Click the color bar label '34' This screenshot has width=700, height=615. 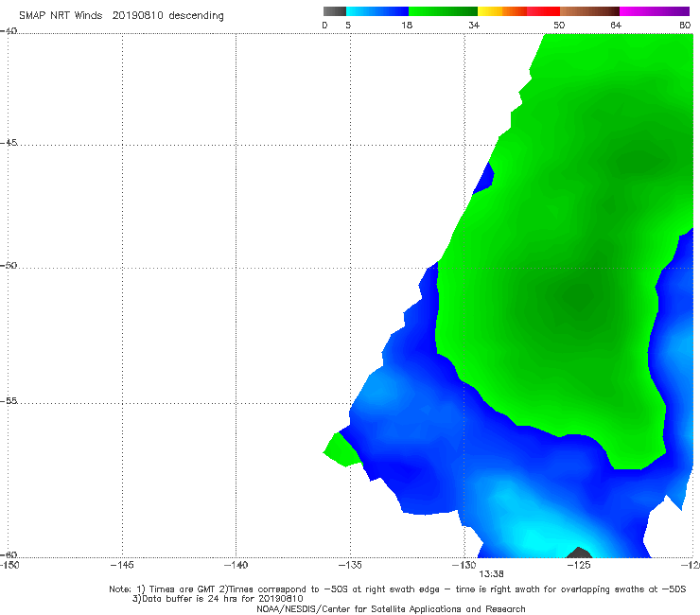click(x=474, y=25)
